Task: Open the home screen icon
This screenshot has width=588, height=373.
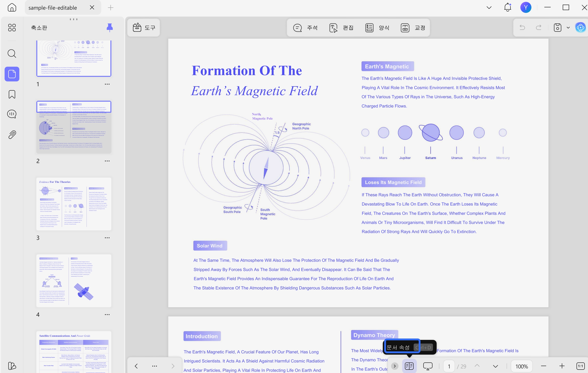Action: pos(12,7)
